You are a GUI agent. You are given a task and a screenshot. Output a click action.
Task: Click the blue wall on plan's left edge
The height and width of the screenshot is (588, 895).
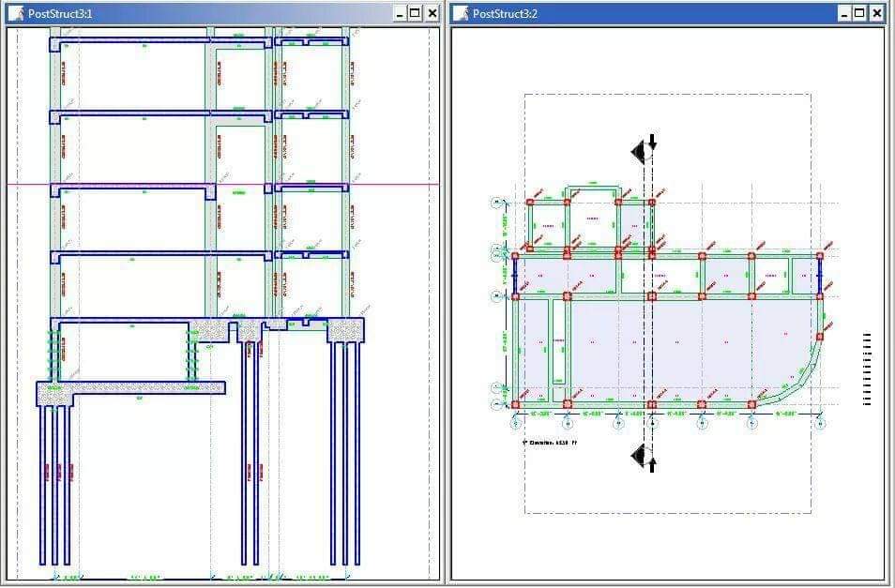coord(515,276)
